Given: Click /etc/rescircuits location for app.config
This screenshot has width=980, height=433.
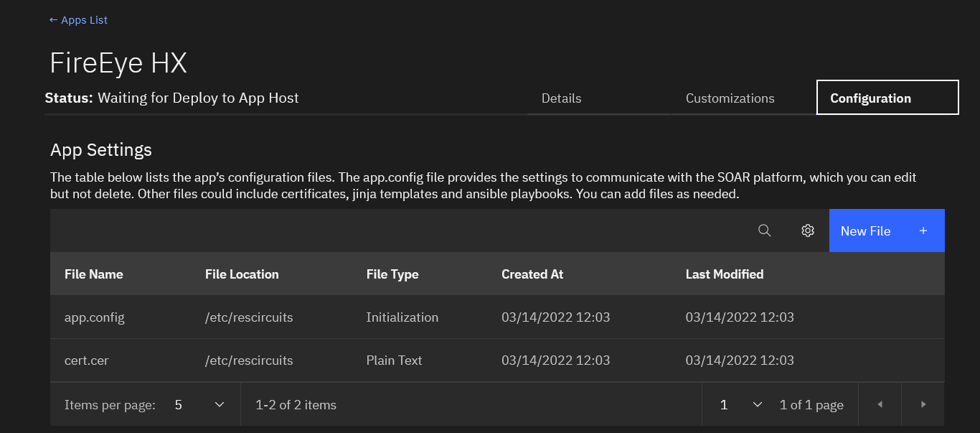Looking at the screenshot, I should tap(249, 317).
